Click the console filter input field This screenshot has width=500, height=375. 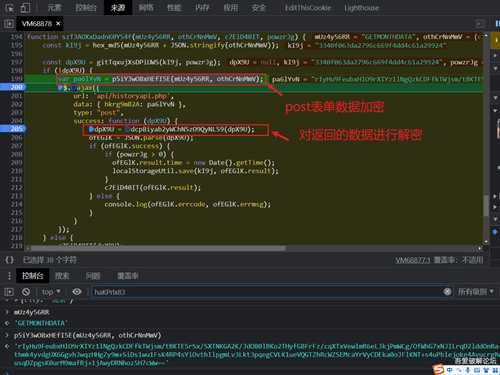(x=267, y=292)
